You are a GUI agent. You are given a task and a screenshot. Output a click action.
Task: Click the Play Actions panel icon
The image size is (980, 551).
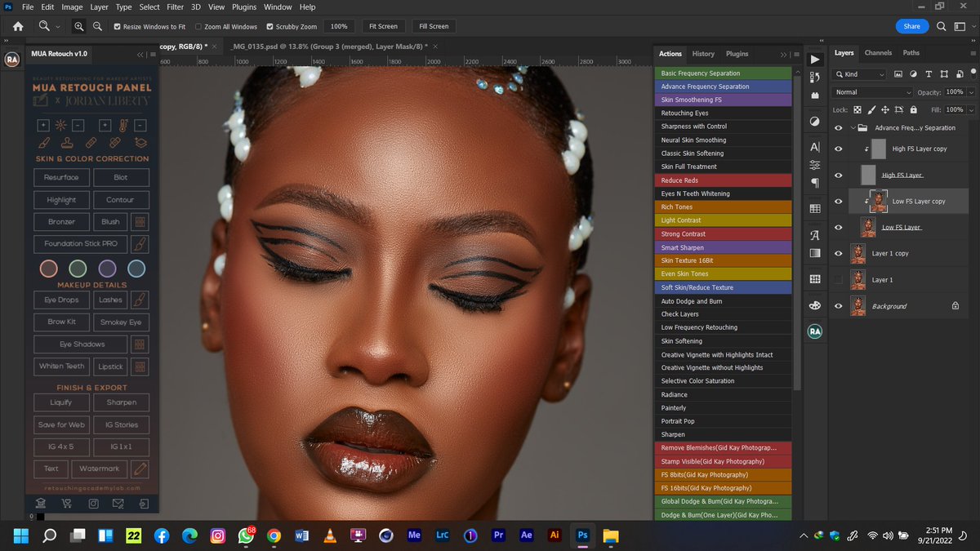814,60
